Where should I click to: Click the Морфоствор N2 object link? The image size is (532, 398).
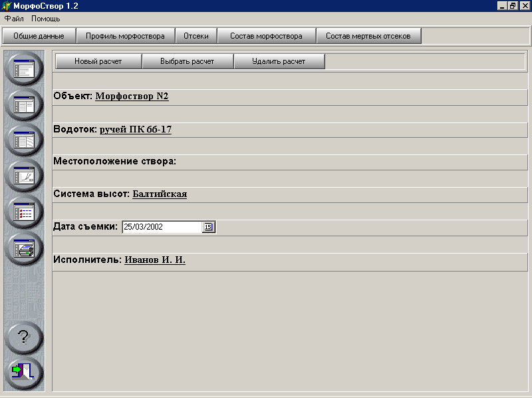[x=132, y=97]
